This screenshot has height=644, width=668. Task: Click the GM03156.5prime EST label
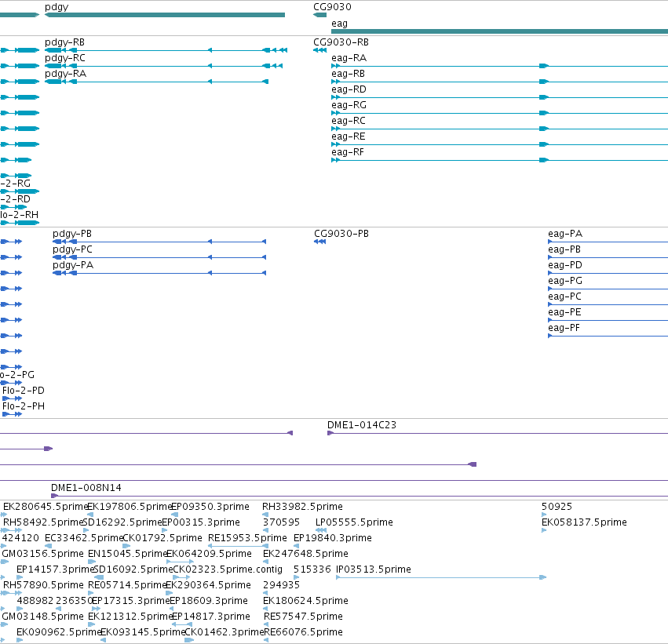point(42,554)
